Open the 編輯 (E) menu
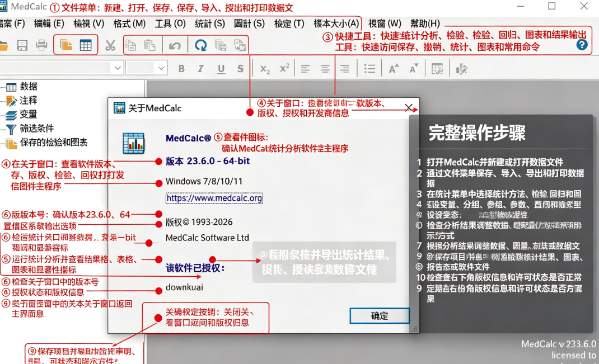599x364 pixels. coord(49,23)
